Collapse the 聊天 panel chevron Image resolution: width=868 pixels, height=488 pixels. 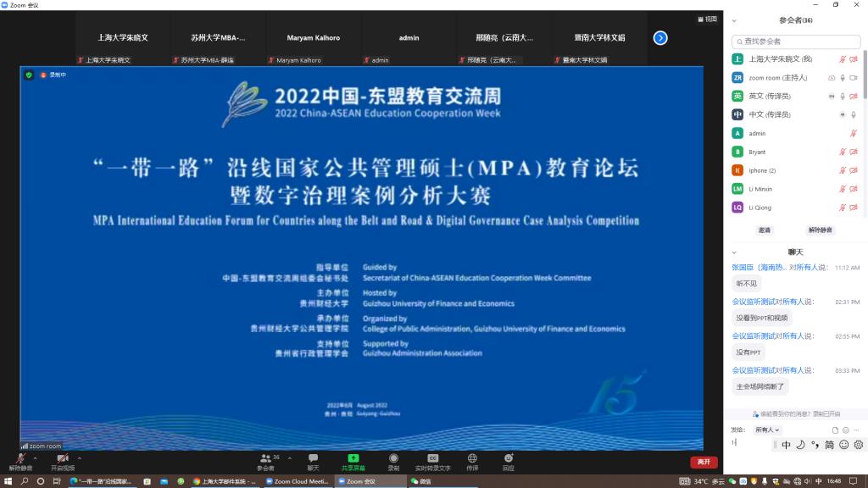pyautogui.click(x=734, y=252)
